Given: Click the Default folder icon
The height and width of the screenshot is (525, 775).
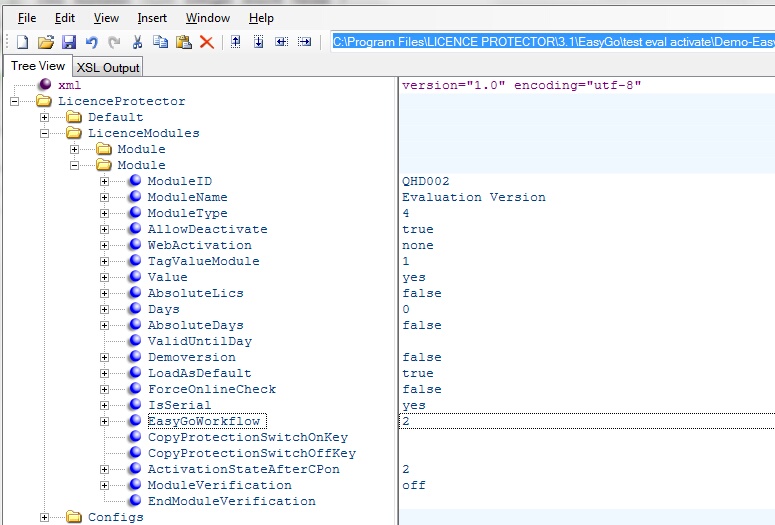Looking at the screenshot, I should coord(74,117).
